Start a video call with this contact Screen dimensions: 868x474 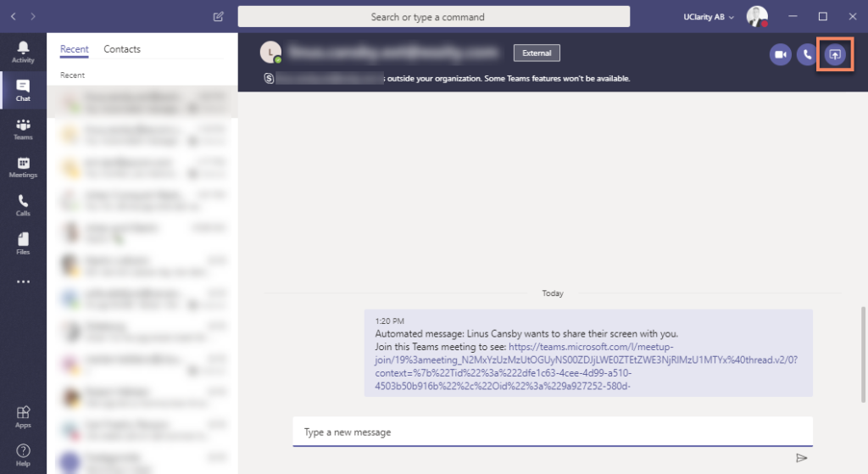[780, 54]
